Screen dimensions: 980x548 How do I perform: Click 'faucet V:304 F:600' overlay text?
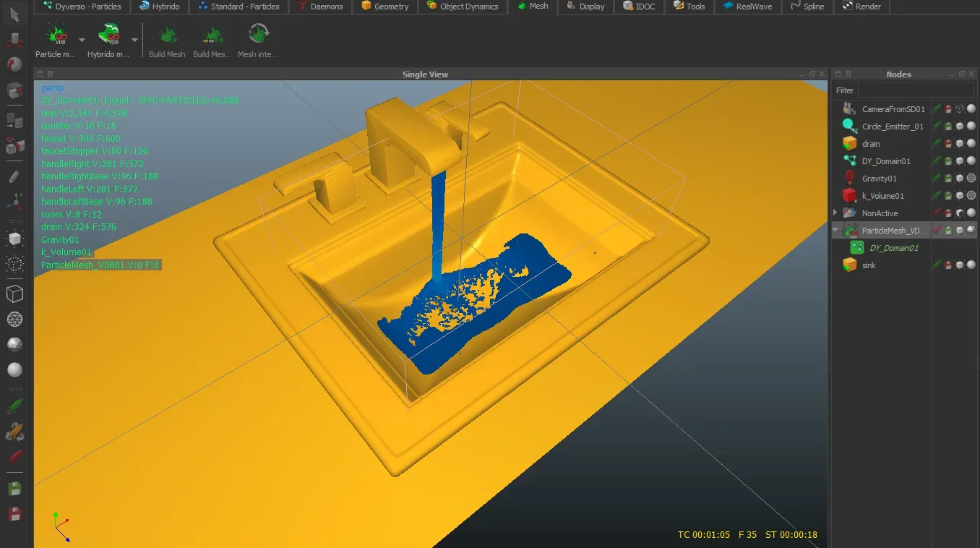(81, 138)
